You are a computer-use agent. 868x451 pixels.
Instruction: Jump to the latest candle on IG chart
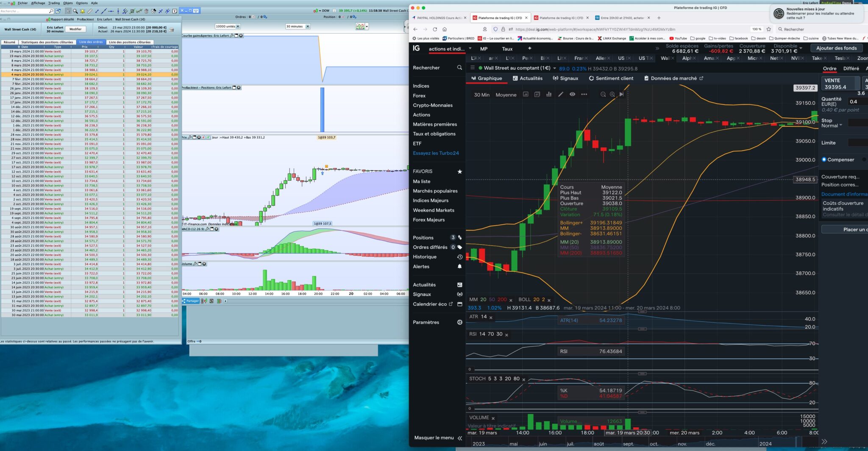tap(621, 95)
